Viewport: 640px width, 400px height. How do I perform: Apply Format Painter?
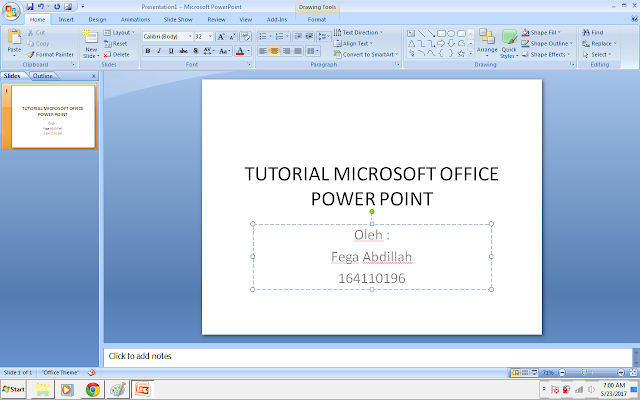point(51,54)
